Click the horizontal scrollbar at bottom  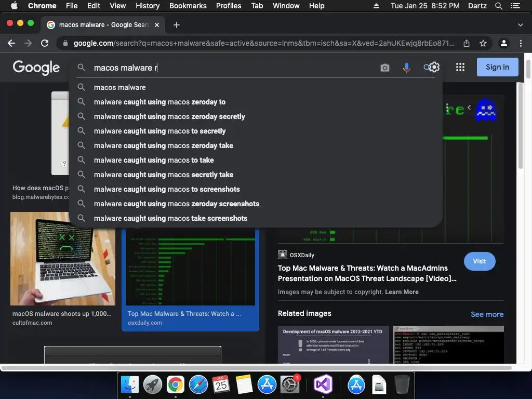pyautogui.click(x=257, y=368)
